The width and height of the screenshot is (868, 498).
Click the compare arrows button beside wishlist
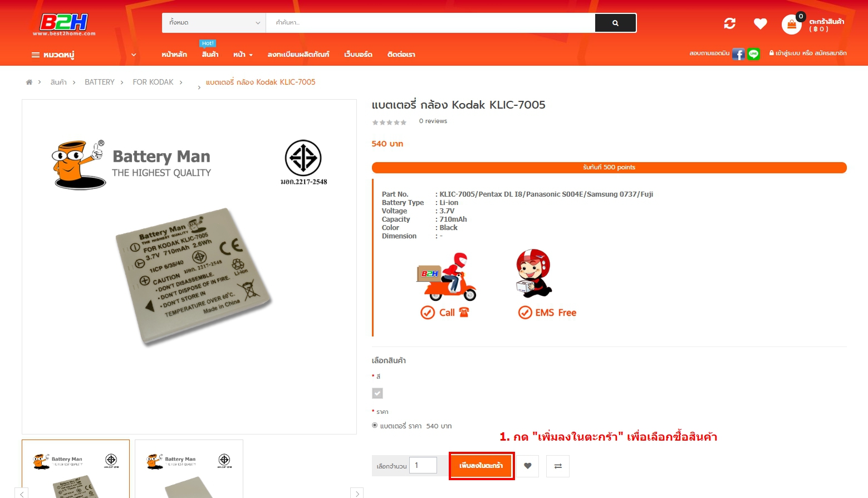tap(558, 466)
